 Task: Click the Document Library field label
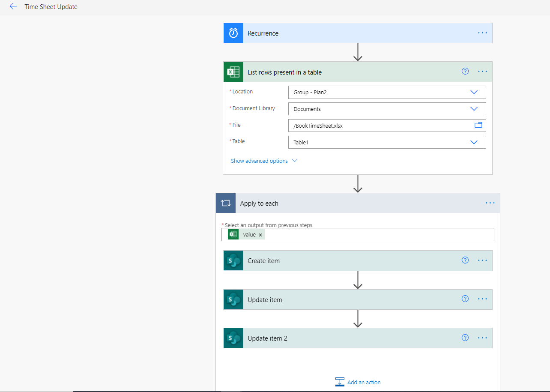[x=254, y=108]
